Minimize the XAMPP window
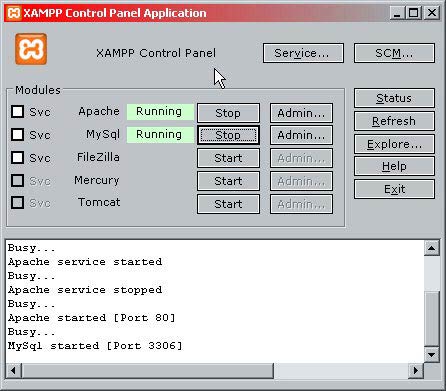This screenshot has width=446, height=391. coord(397,13)
